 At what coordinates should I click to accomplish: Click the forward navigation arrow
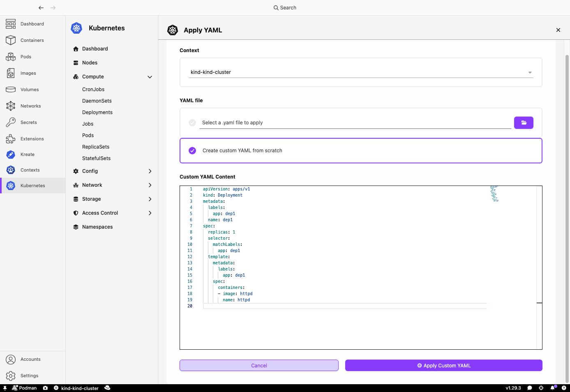coord(53,8)
